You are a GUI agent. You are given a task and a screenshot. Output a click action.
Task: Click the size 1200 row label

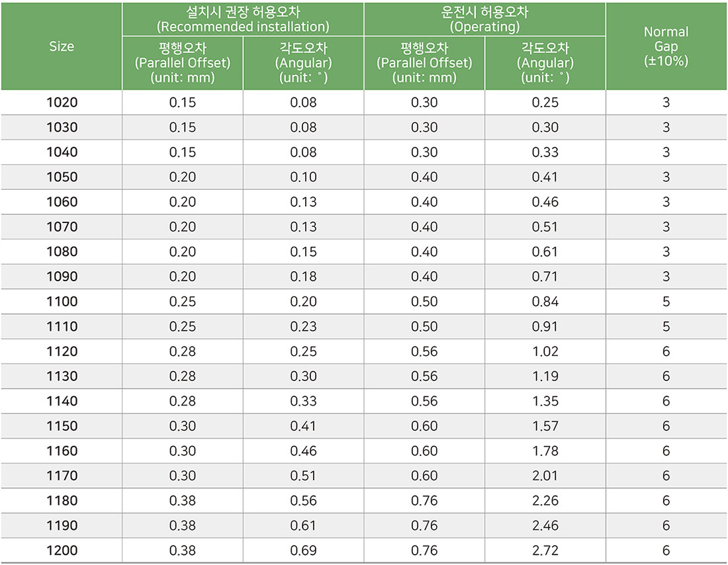tap(62, 550)
